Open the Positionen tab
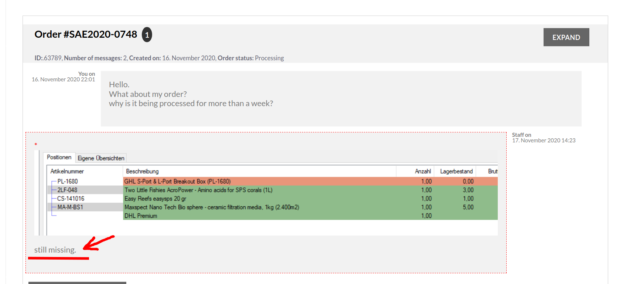Viewport: 644px width, 284px height. (x=59, y=158)
